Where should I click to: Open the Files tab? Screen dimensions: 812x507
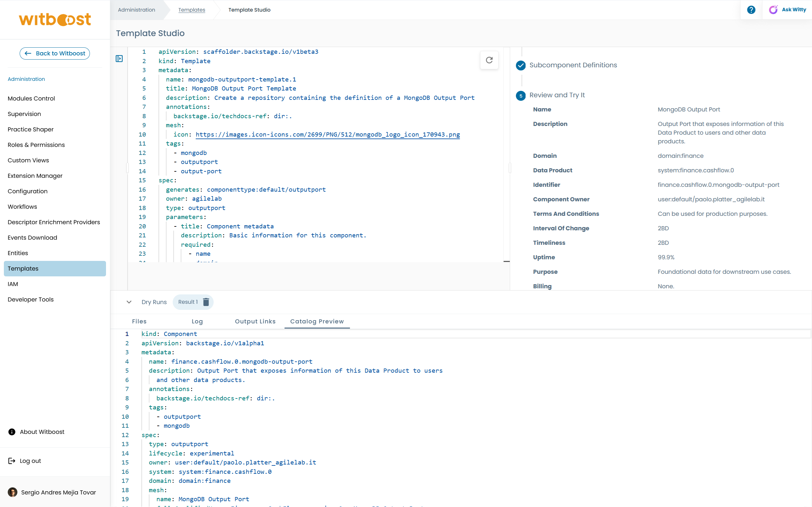(x=139, y=321)
